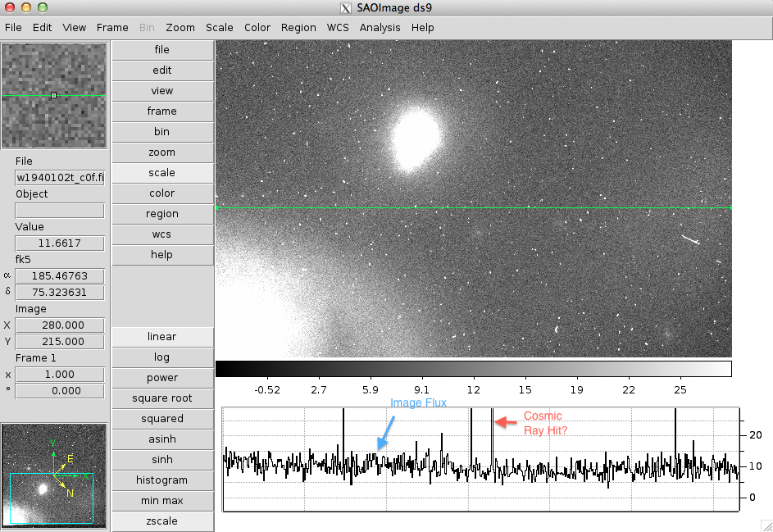Open the Region menu in menu bar

[x=298, y=27]
